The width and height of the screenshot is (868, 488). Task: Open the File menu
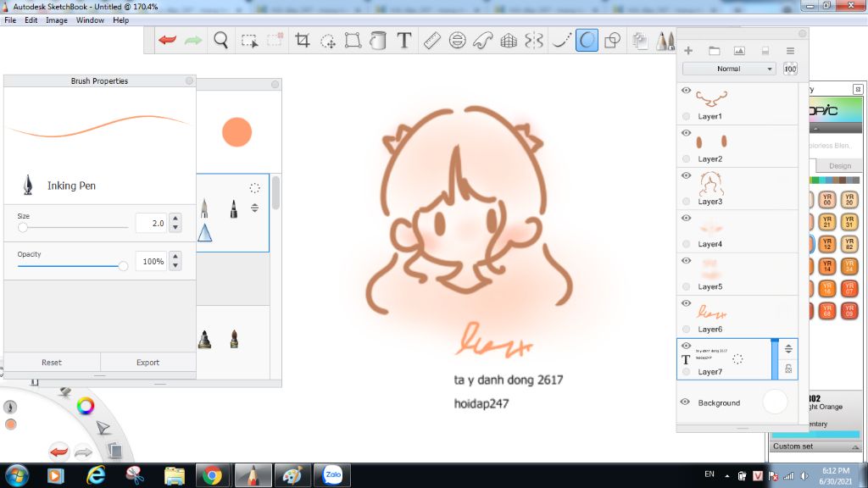click(x=10, y=20)
